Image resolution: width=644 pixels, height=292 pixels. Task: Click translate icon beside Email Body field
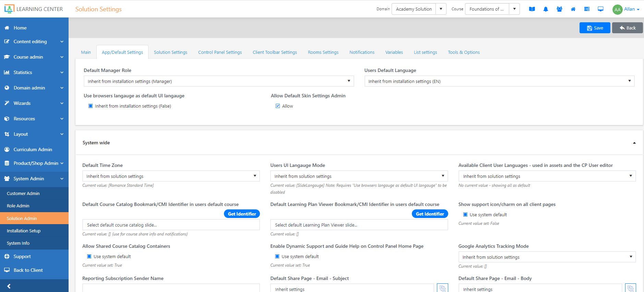[x=631, y=288]
